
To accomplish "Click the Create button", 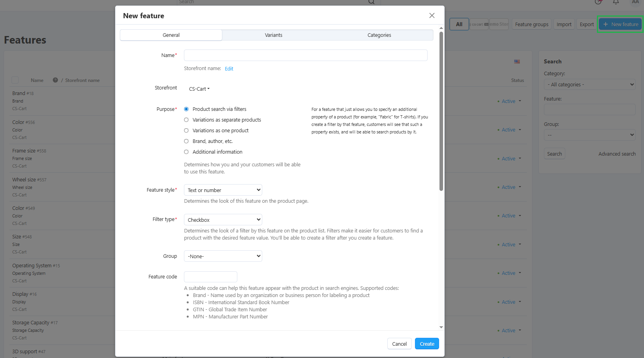I will 427,344.
